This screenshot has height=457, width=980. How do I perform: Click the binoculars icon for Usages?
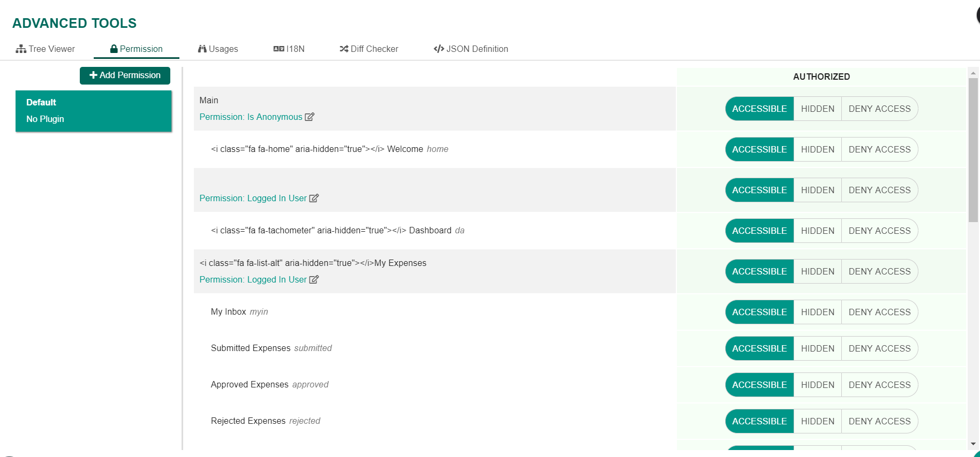coord(202,49)
